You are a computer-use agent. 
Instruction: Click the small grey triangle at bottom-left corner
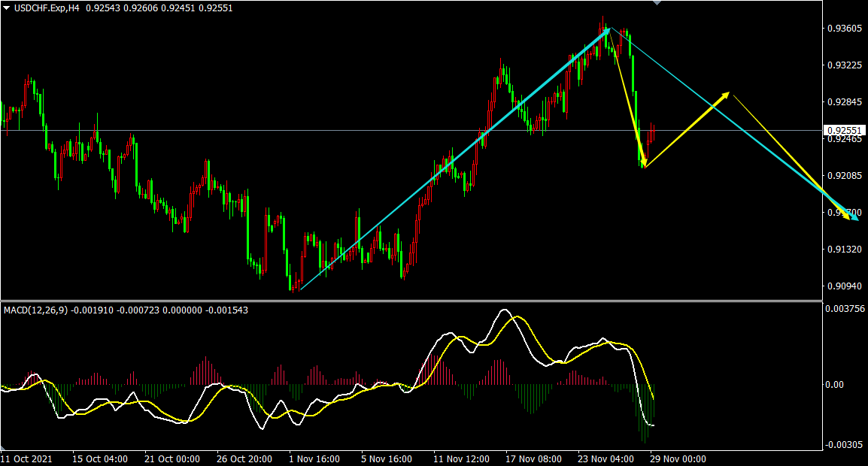click(3, 447)
